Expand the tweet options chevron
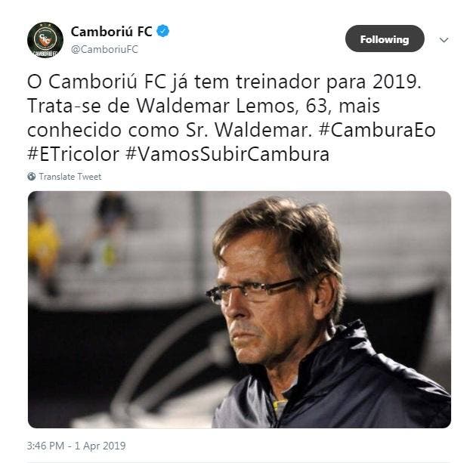This screenshot has width=476, height=463. pos(444,40)
